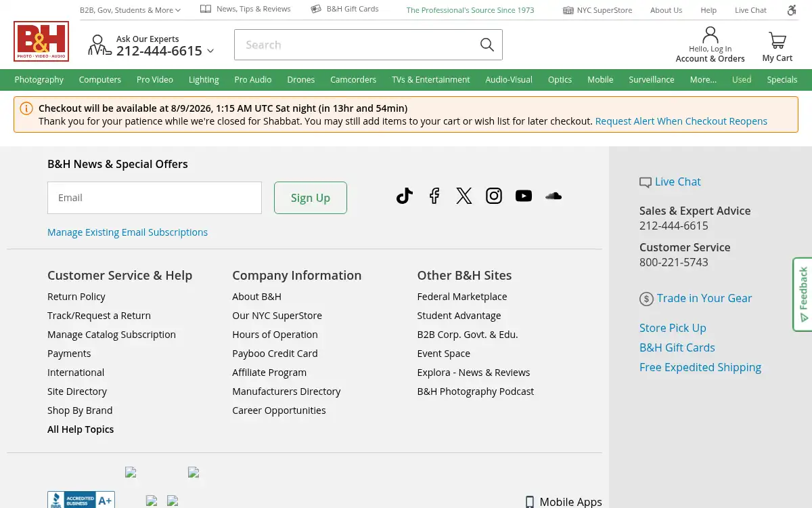
Task: Open the Drones category menu
Action: pyautogui.click(x=301, y=79)
